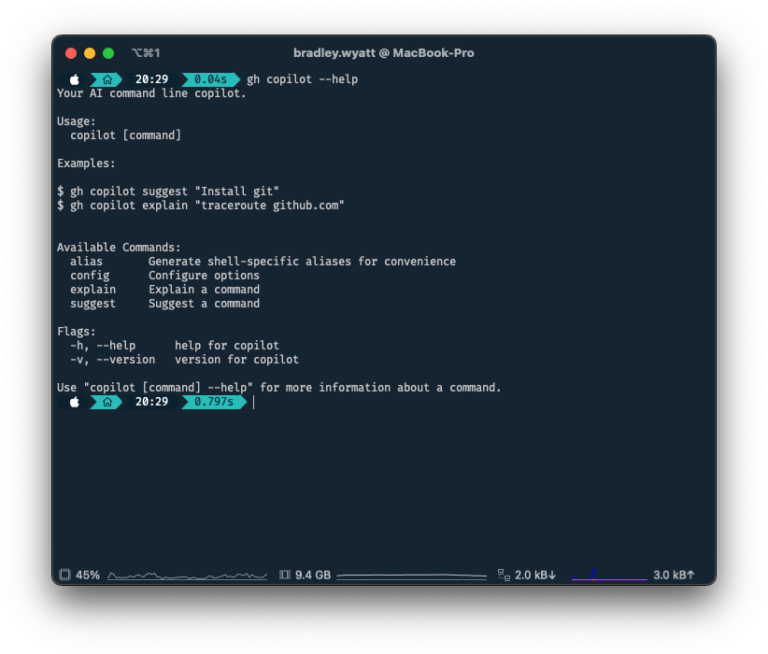Click the memory icon beside 9.4 GB

[x=285, y=575]
